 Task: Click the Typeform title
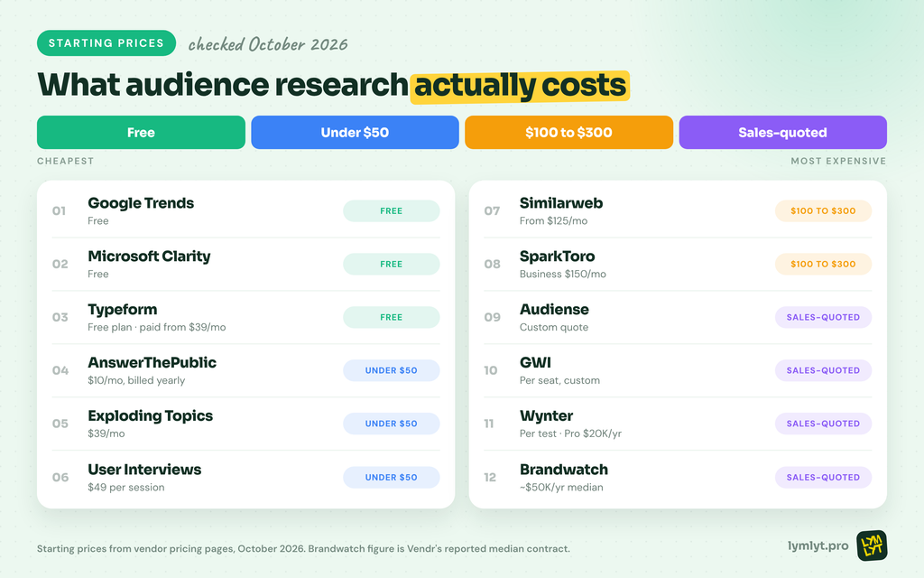[x=123, y=310]
